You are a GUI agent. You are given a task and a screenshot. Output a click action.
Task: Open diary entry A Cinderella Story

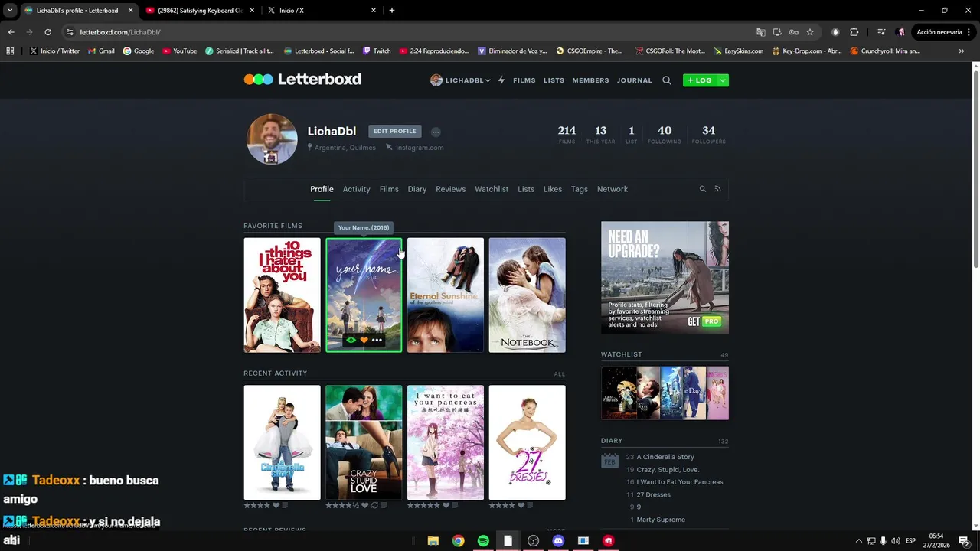[665, 457]
